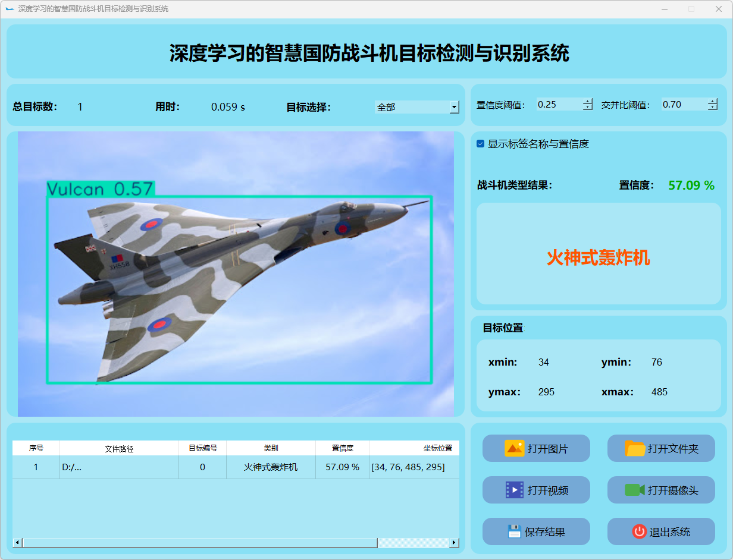Viewport: 733px width, 560px height.
Task: Open video via 打开视频 label
Action: (x=547, y=490)
